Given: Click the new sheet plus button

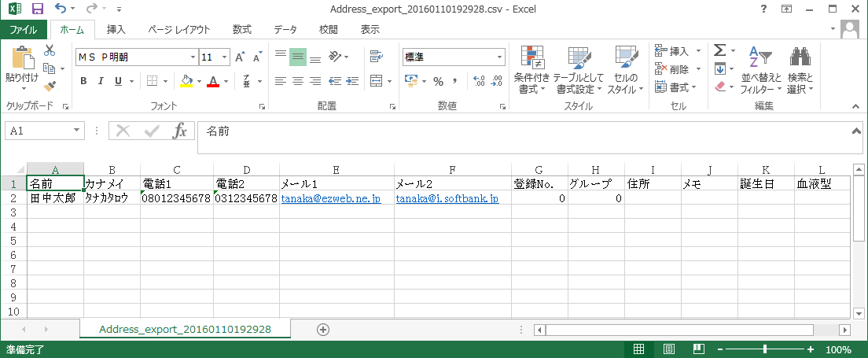Looking at the screenshot, I should [322, 329].
